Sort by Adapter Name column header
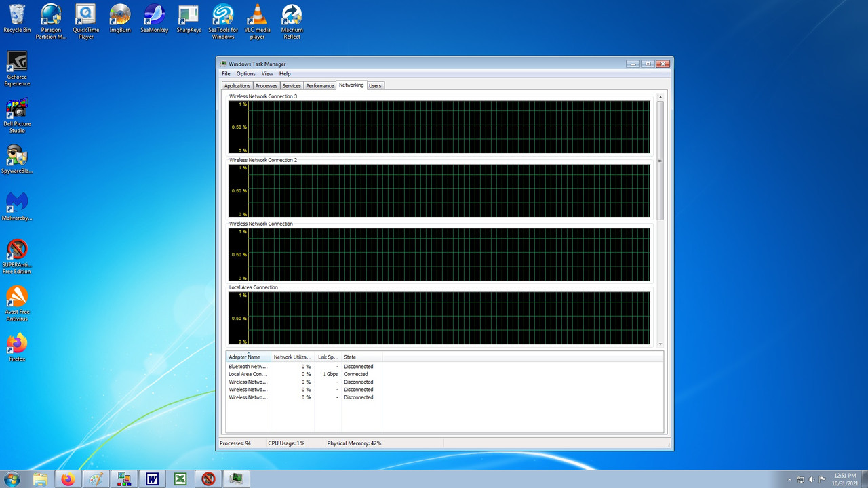The image size is (868, 488). coord(248,357)
